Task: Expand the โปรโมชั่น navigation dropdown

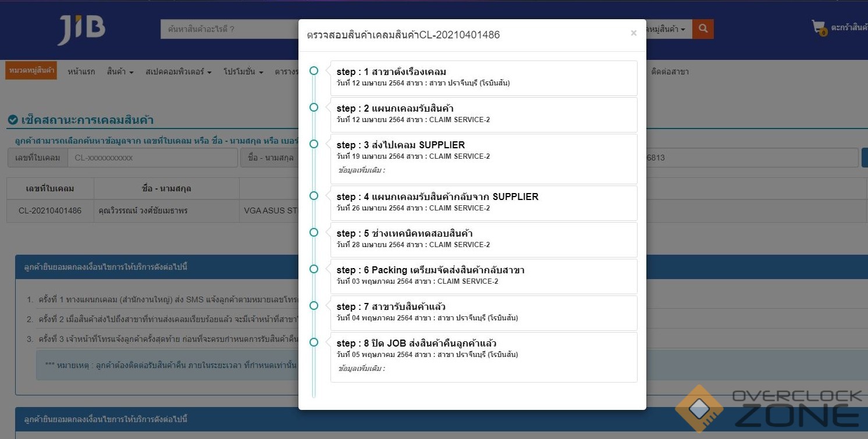Action: [244, 72]
